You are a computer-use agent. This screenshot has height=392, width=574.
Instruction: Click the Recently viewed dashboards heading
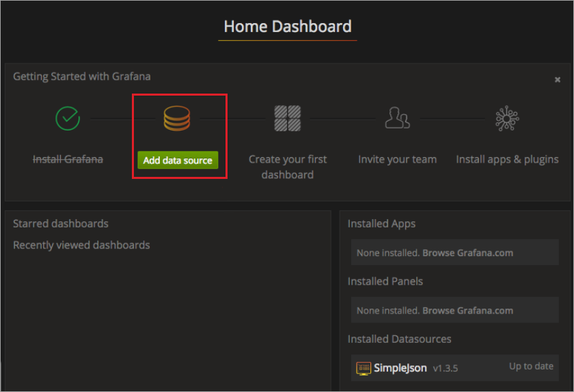81,245
